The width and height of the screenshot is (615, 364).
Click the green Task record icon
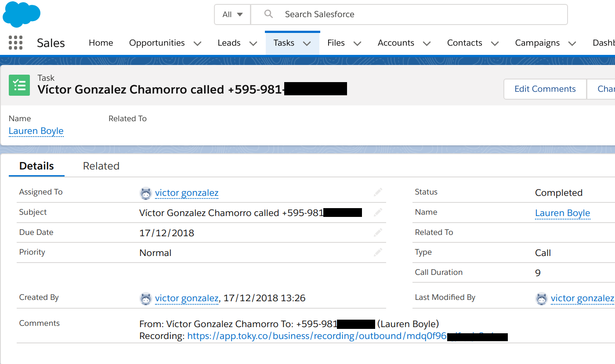click(19, 85)
